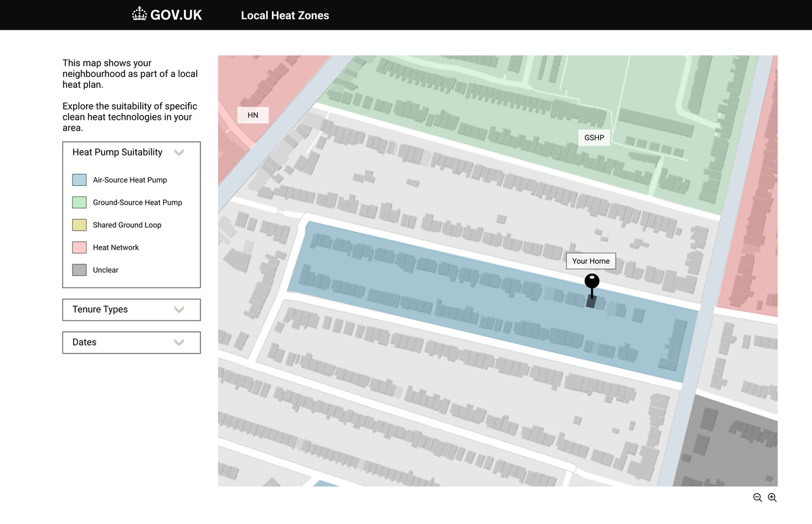Click the GSHP map zone label
This screenshot has height=524, width=812.
click(x=594, y=138)
